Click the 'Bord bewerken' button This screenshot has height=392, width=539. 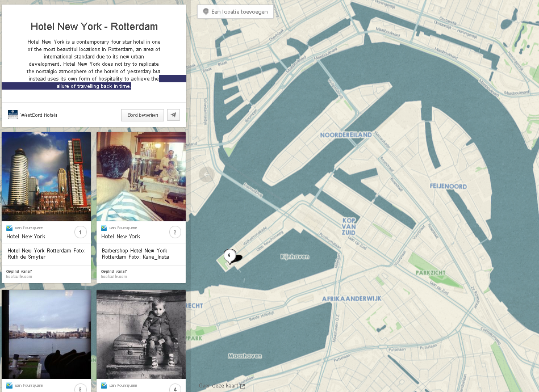143,115
